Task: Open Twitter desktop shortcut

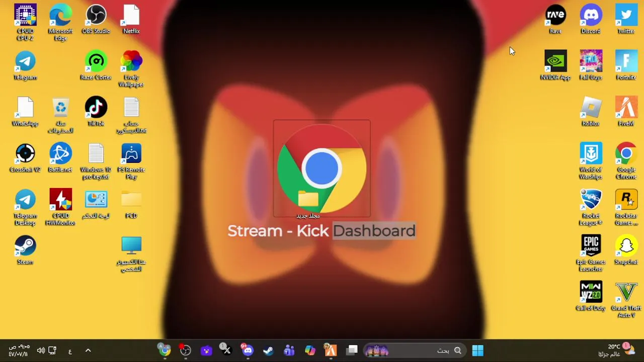Action: point(626,20)
